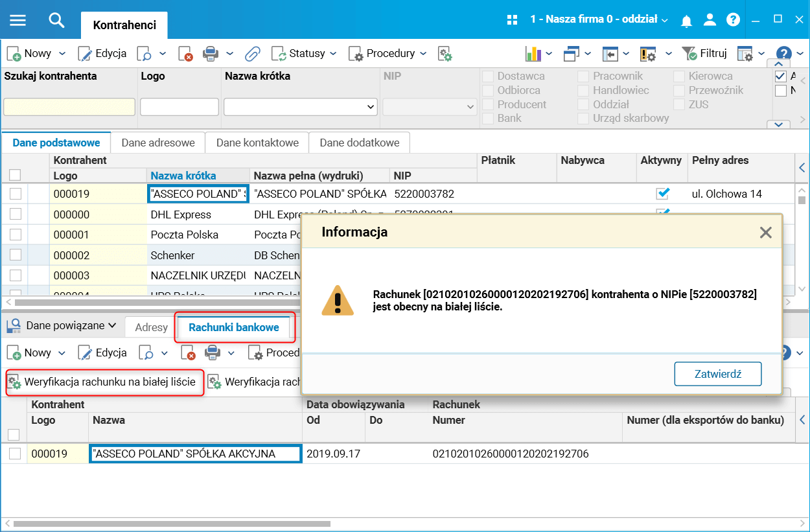This screenshot has width=810, height=532.
Task: Open the Nazwa krótka combo box
Action: coord(301,106)
